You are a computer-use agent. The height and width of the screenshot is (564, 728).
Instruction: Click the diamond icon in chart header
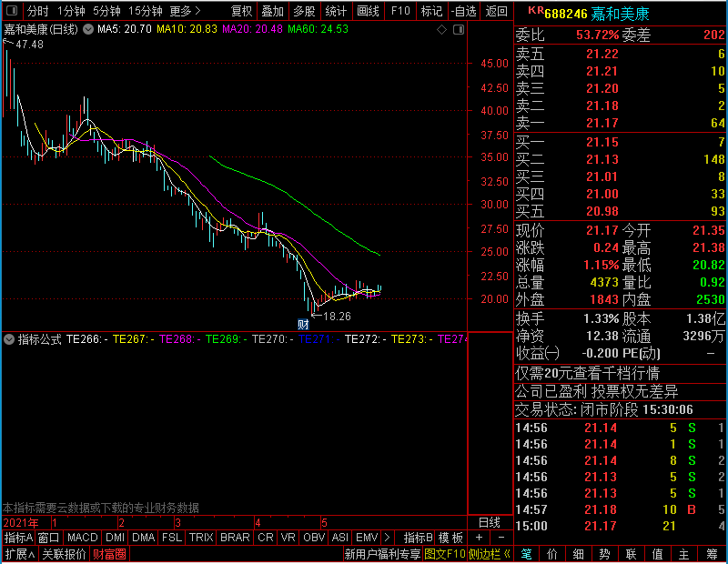[442, 30]
